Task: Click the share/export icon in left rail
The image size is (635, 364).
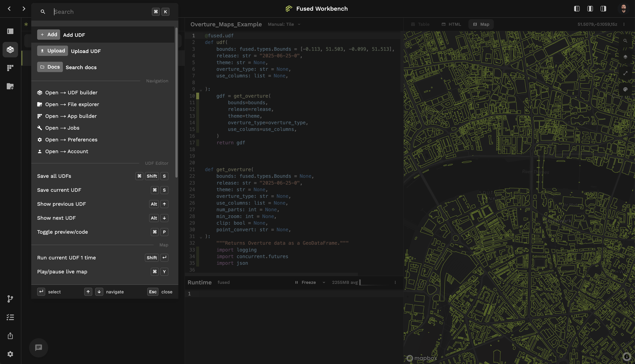Action: [10, 336]
